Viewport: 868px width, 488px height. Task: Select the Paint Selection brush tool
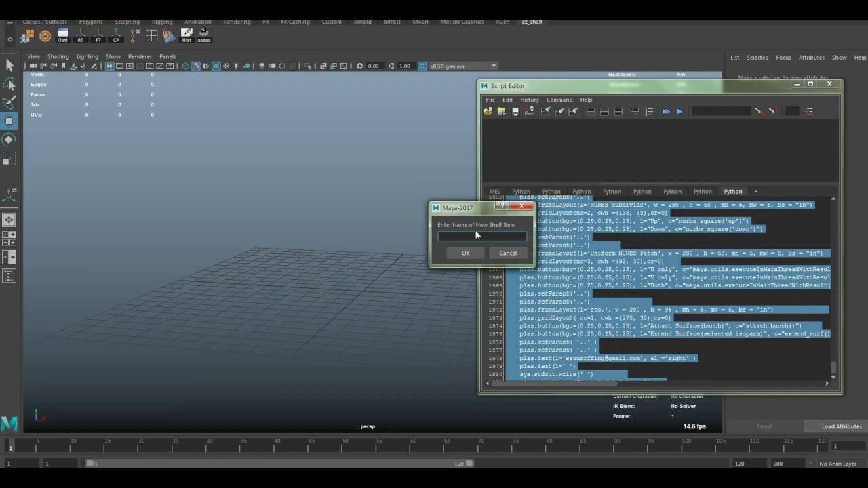[x=9, y=102]
